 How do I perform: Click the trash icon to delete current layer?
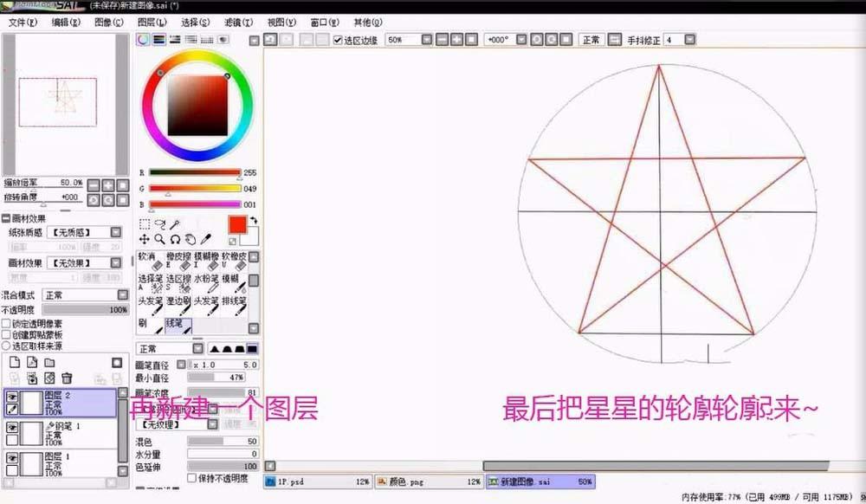click(66, 378)
